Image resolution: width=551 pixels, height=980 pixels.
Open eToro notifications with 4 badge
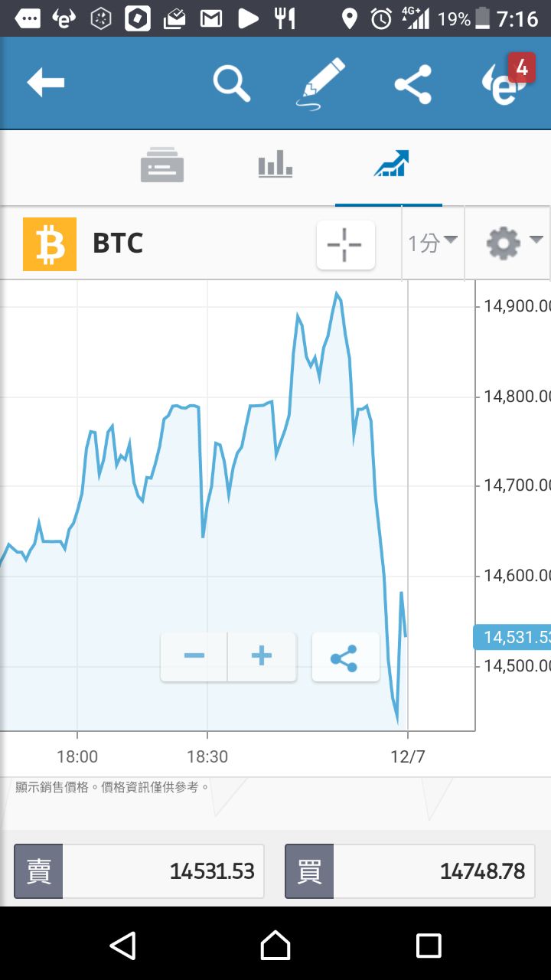(506, 82)
